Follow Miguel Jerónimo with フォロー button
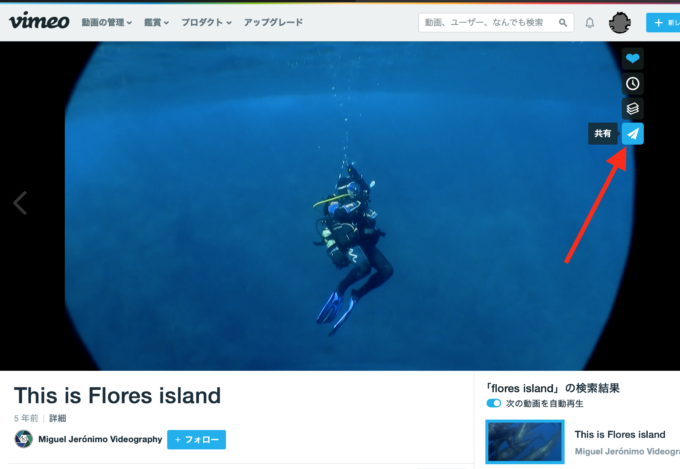 [x=196, y=439]
